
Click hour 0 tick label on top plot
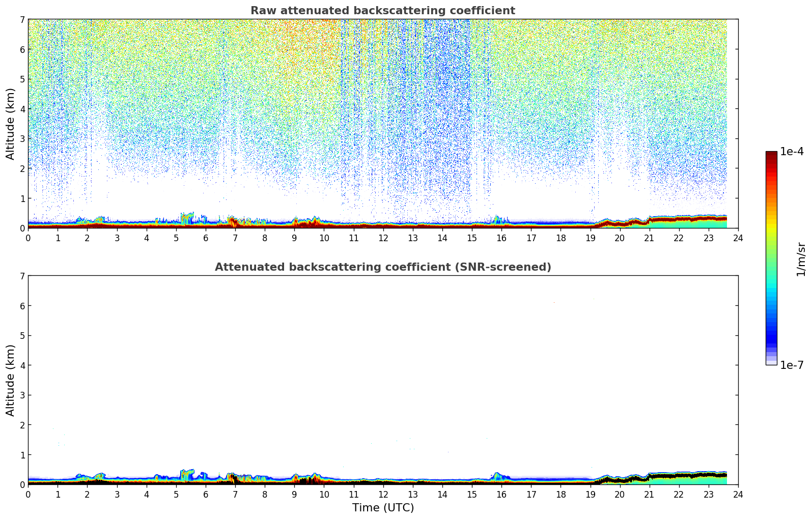[28, 238]
